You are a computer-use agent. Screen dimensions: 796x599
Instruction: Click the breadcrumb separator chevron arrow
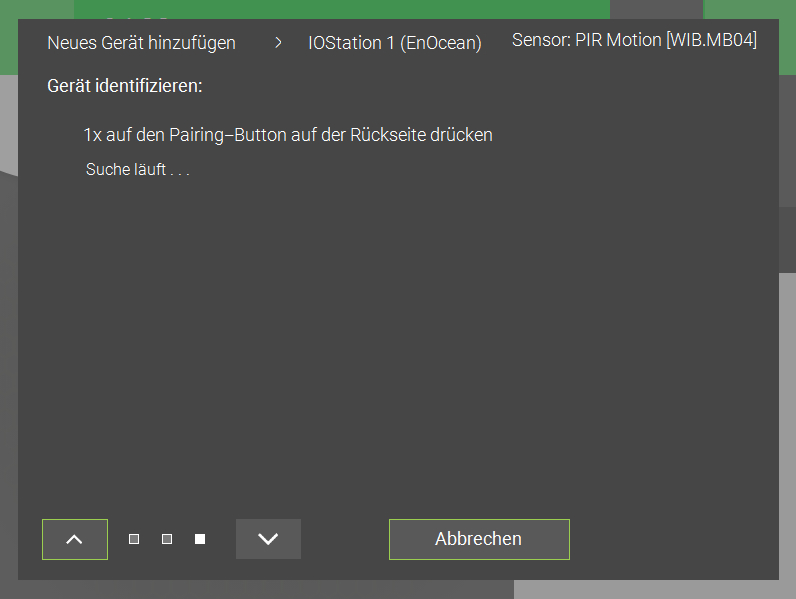point(278,43)
